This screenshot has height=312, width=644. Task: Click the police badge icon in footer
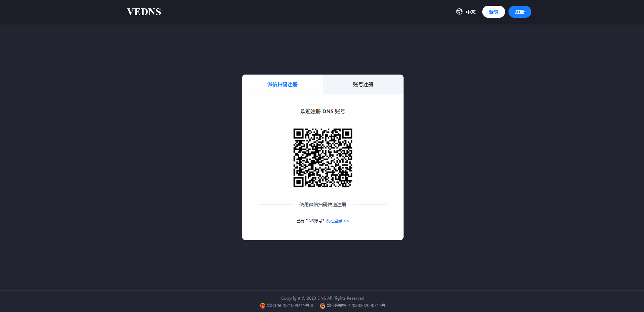click(x=323, y=306)
